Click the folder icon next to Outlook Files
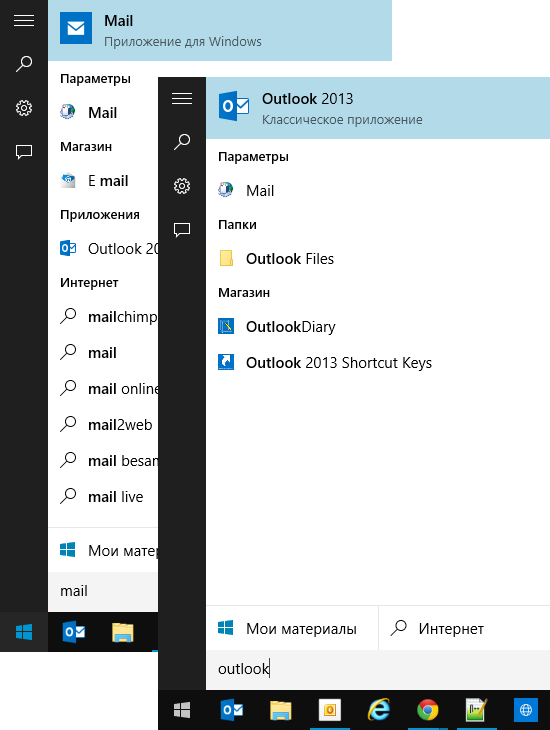The image size is (550, 730). pyautogui.click(x=226, y=258)
